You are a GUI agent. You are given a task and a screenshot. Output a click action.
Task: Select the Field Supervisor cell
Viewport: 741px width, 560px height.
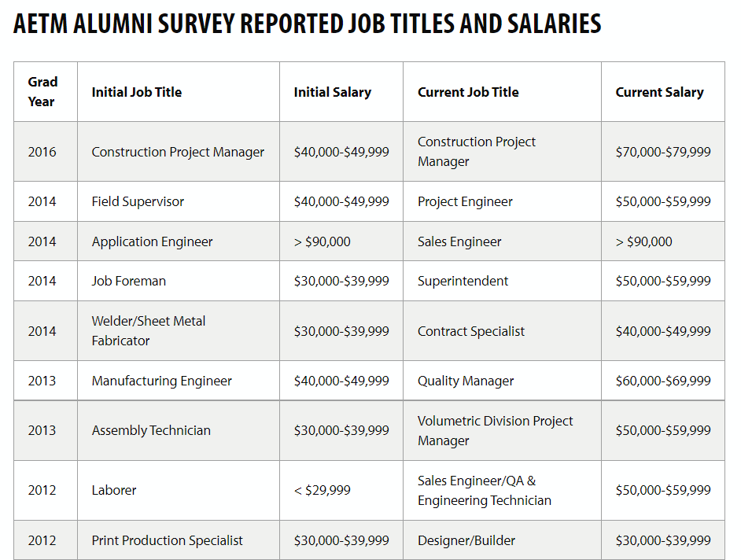click(178, 202)
